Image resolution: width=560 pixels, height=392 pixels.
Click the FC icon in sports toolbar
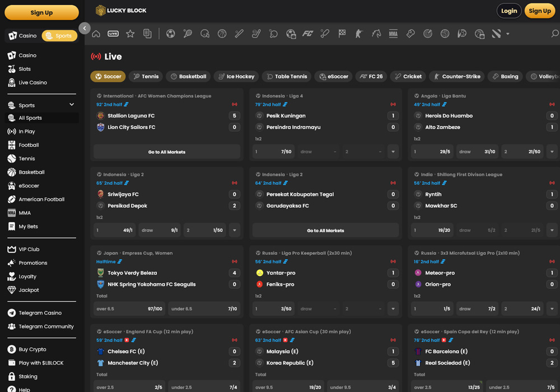pos(307,34)
